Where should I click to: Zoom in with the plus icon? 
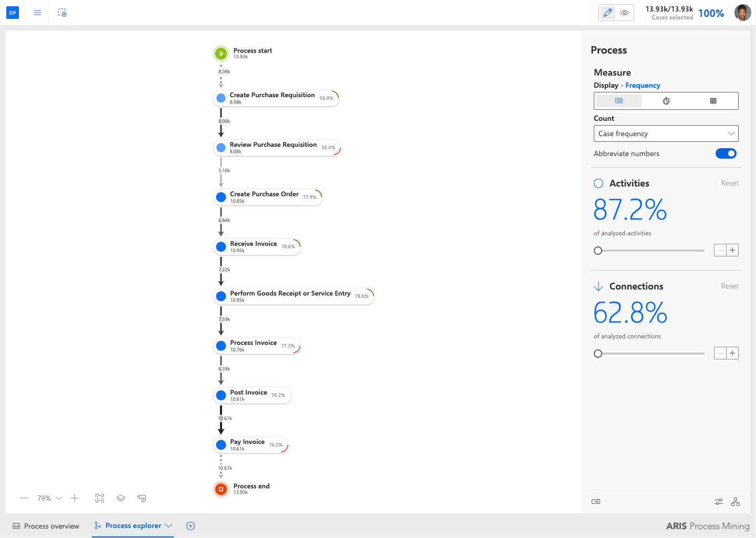[x=75, y=498]
